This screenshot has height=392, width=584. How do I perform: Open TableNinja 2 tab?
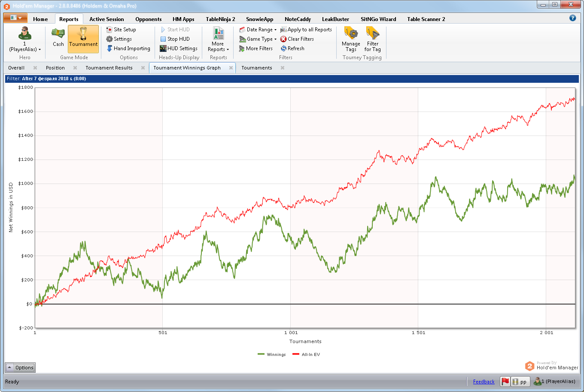(220, 19)
